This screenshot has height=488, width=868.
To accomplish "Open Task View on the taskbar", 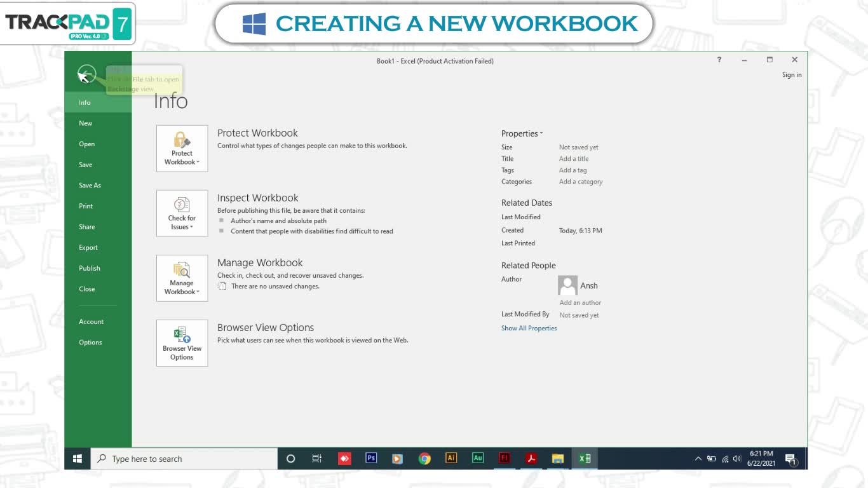I will point(316,458).
